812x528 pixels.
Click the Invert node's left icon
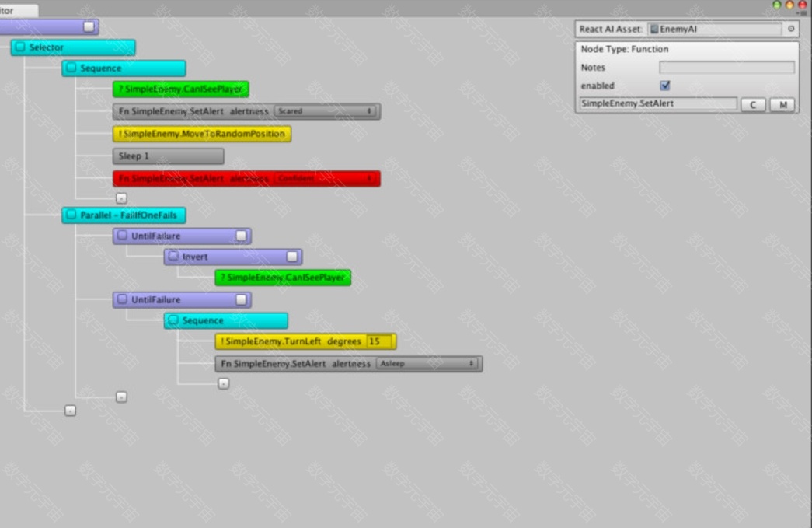coord(174,257)
